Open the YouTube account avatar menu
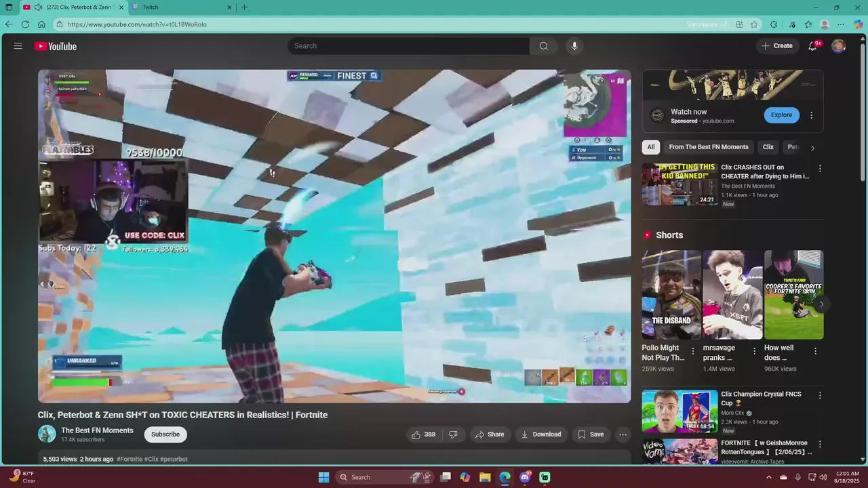The image size is (868, 488). tap(839, 46)
